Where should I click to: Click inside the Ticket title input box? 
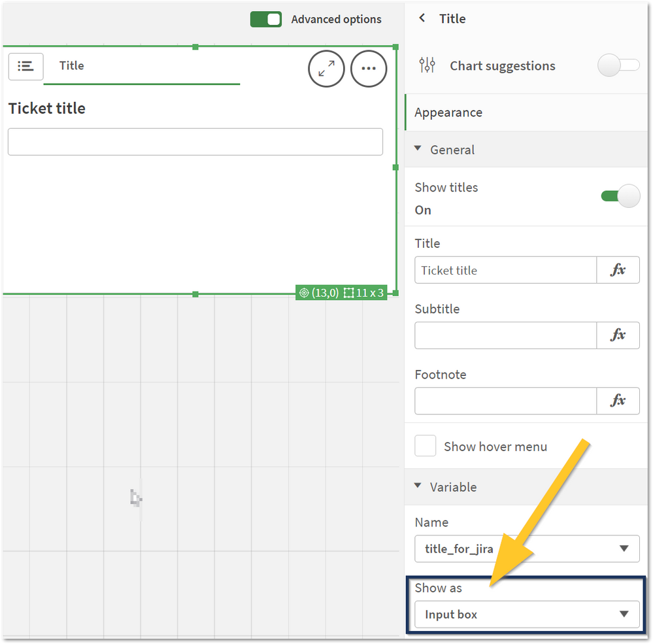(x=195, y=142)
